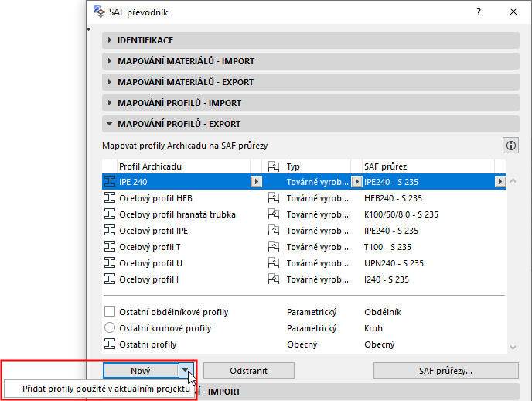Close the SAF převodník dialog
Image resolution: width=532 pixels, height=401 pixels.
(x=513, y=12)
